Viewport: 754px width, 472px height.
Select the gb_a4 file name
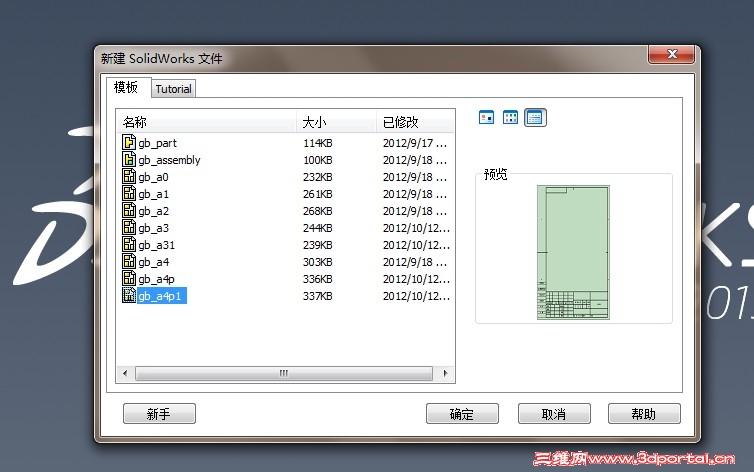tap(153, 262)
